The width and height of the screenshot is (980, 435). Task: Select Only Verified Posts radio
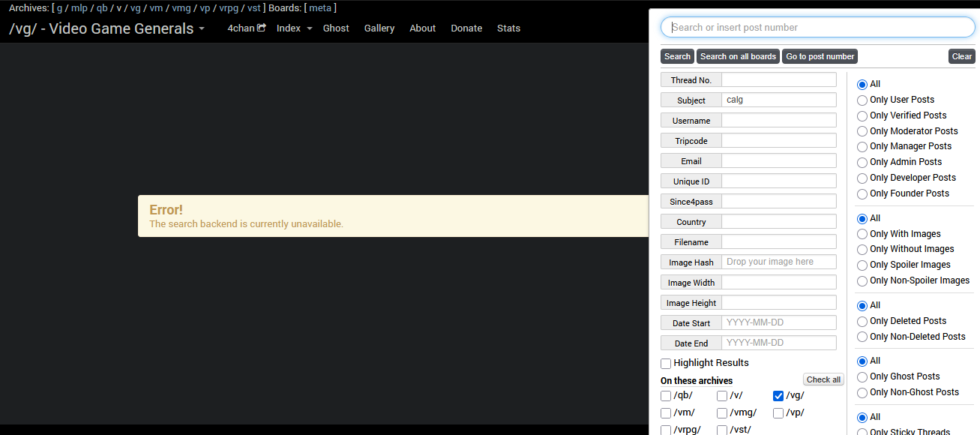[862, 115]
